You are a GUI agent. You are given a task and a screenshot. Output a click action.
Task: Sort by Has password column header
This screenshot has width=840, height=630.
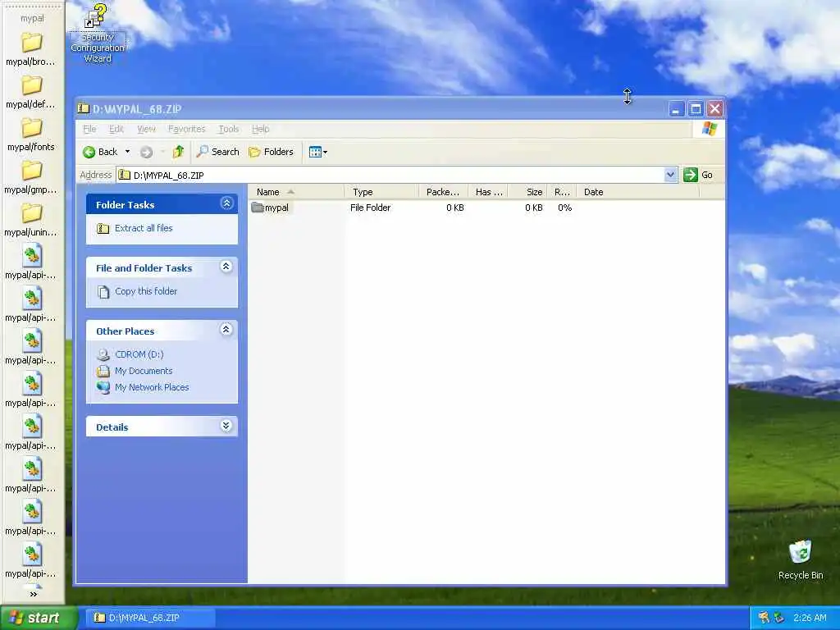(488, 192)
